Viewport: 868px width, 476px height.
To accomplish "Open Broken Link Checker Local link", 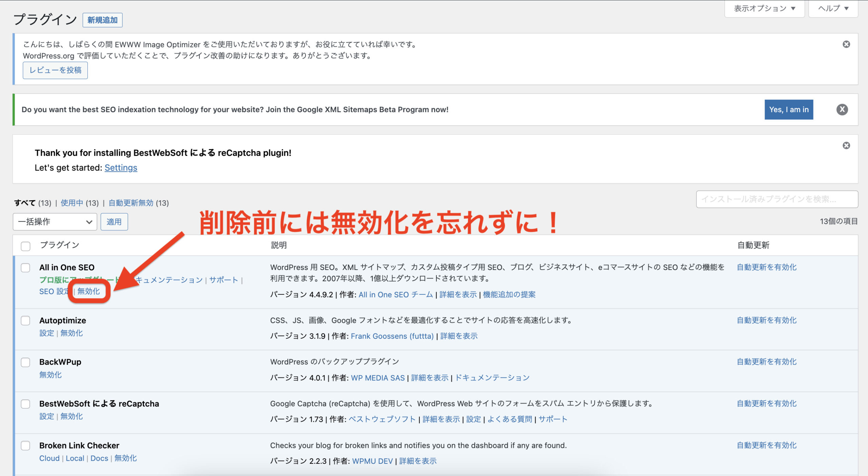I will pyautogui.click(x=75, y=458).
